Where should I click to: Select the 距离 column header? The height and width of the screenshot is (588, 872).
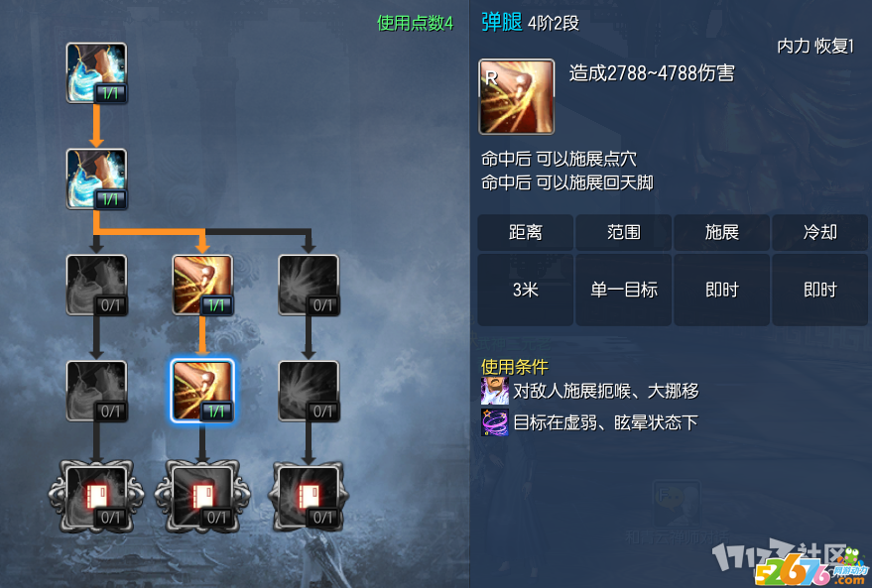point(525,232)
